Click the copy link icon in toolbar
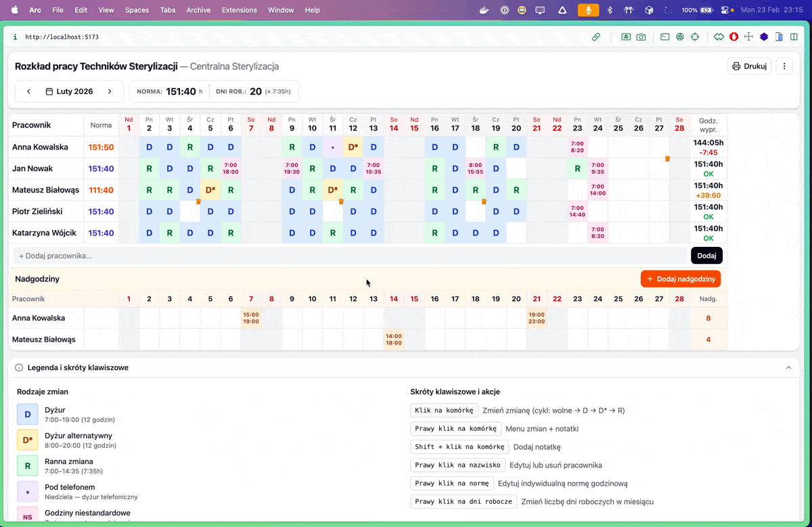This screenshot has width=812, height=527. (x=596, y=37)
